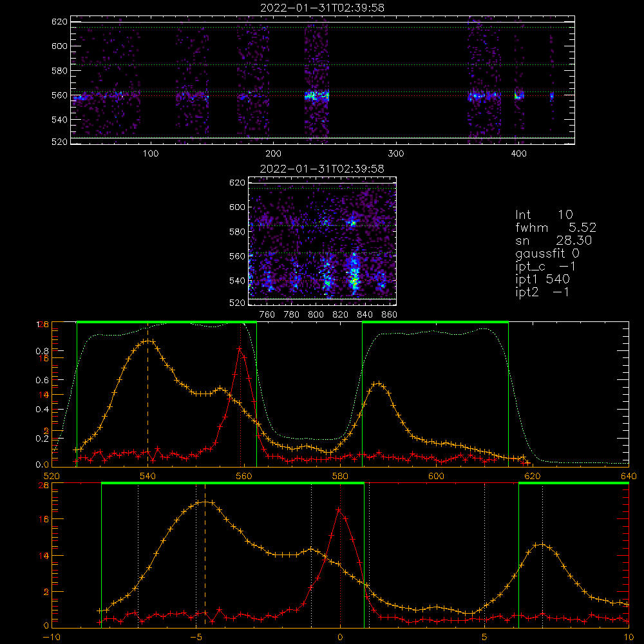Click x-axis label 860 of the zoomed image
This screenshot has height=644, width=644.
(390, 315)
